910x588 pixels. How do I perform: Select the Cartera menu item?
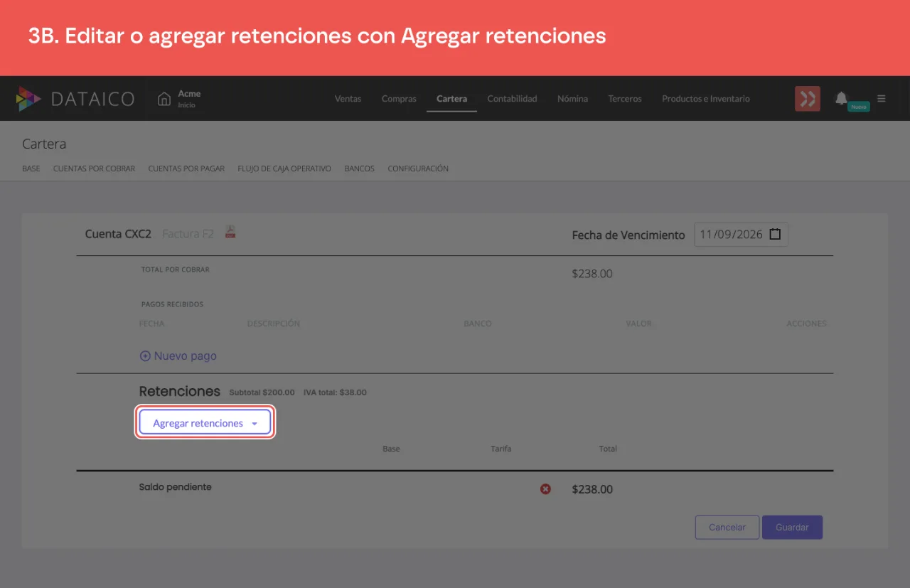(x=451, y=99)
